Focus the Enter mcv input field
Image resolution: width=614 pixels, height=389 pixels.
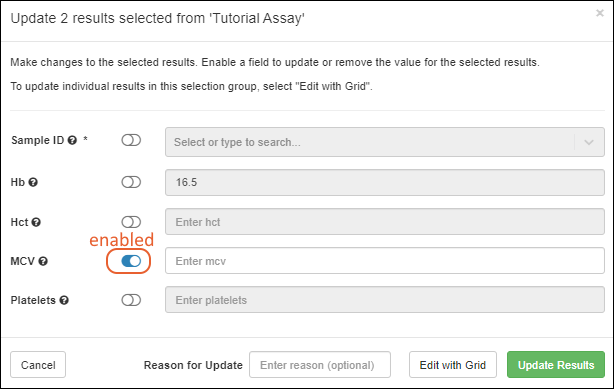pos(385,261)
